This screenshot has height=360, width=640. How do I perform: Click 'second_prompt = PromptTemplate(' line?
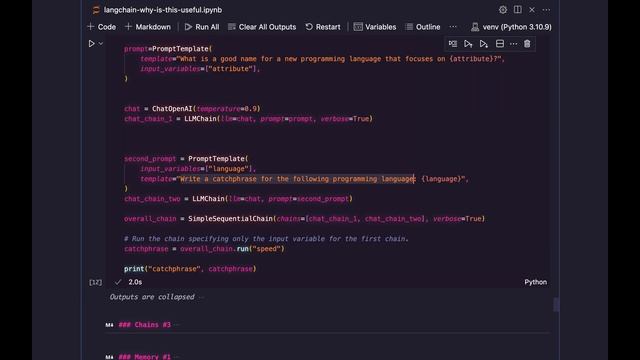point(186,158)
